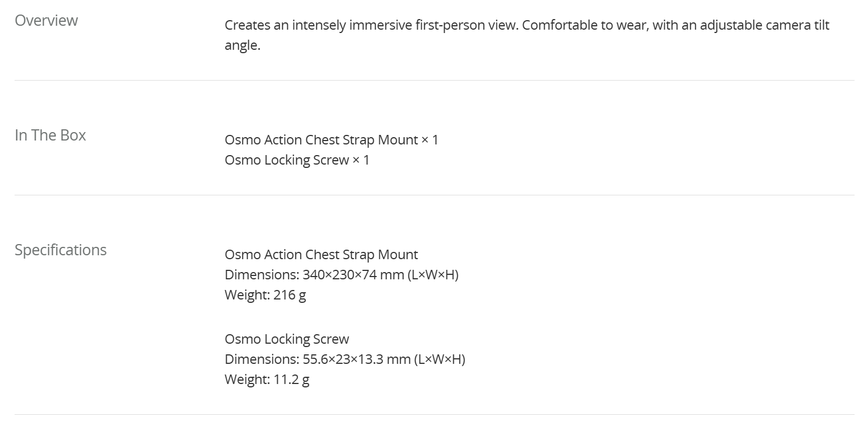This screenshot has height=426, width=868.
Task: Click the divider line below In The Box section
Action: tap(434, 195)
